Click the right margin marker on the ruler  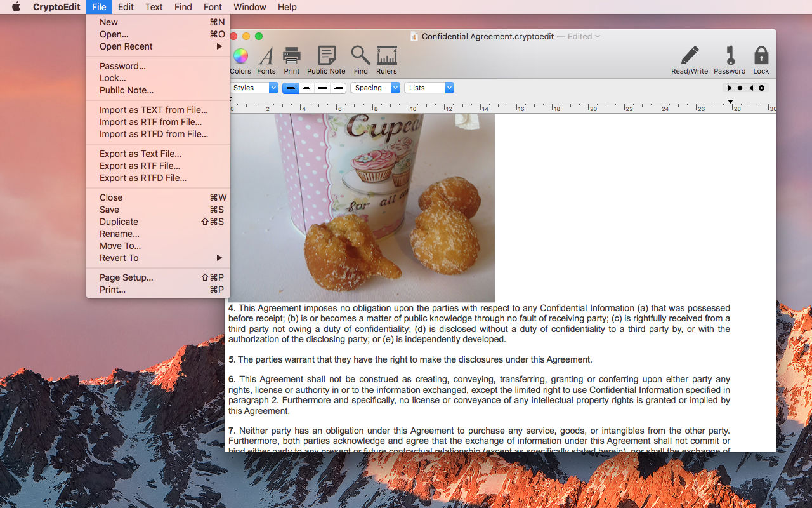coord(730,102)
